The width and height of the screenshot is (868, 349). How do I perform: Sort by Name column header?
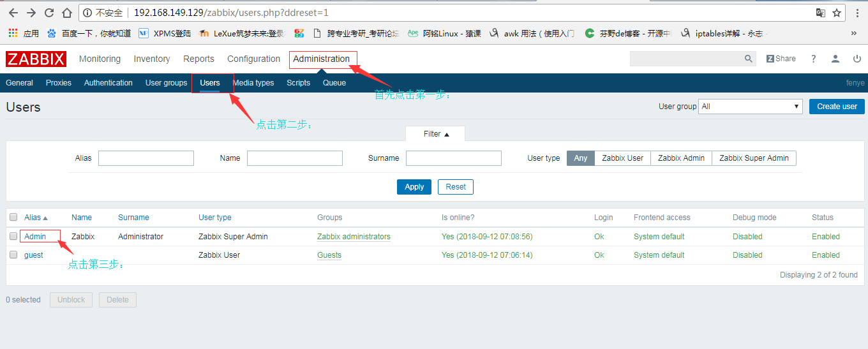(82, 218)
